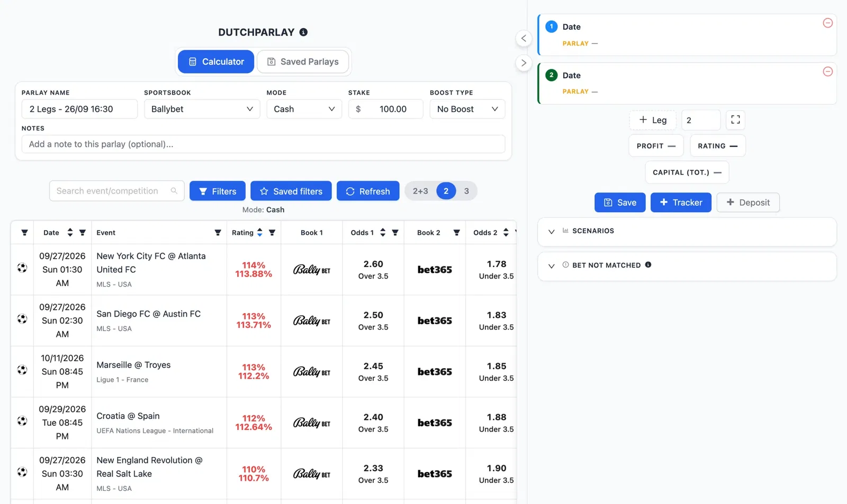Open the Boost Type dropdown

pos(467,109)
